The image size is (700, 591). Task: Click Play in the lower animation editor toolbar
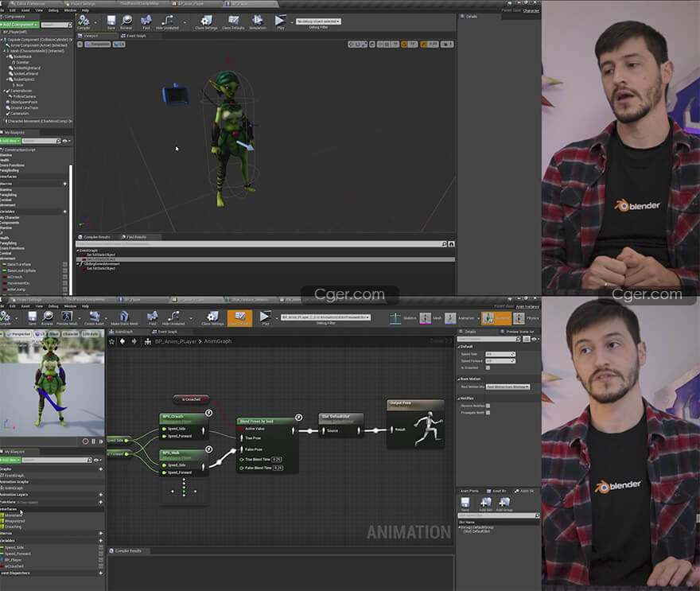click(x=265, y=318)
